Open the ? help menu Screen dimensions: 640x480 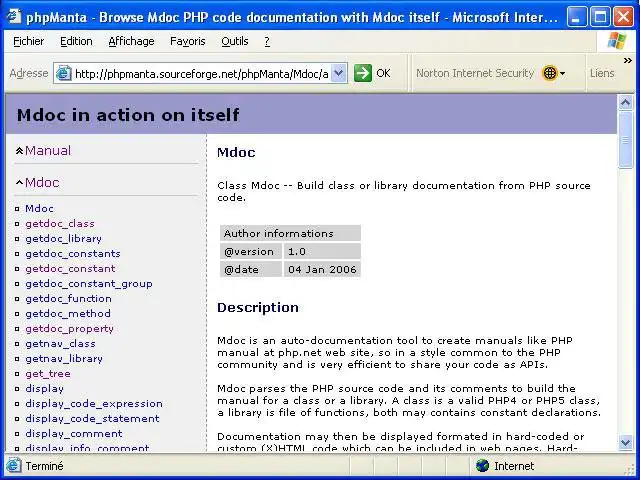tap(267, 41)
